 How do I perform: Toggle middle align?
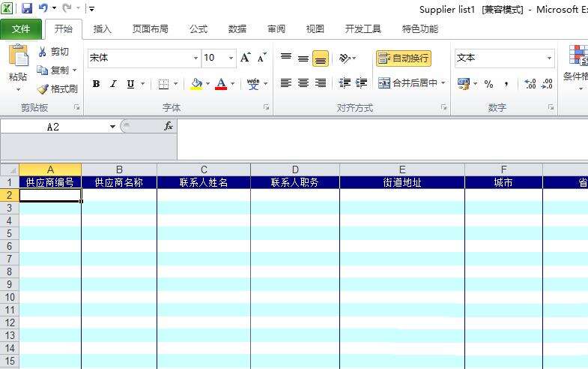(303, 58)
